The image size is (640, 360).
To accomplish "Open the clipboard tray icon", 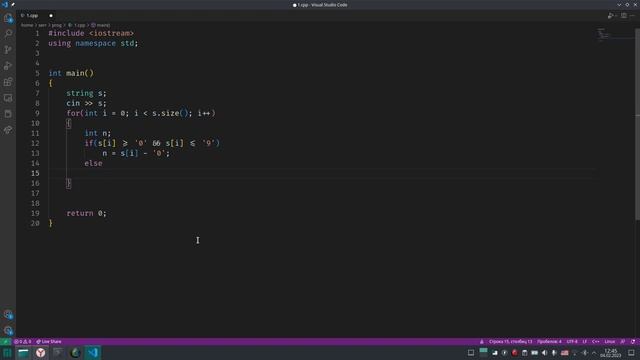I will (x=524, y=353).
